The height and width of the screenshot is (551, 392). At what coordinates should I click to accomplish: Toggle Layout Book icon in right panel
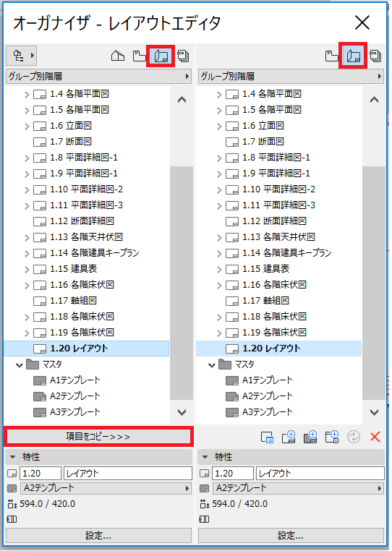354,56
